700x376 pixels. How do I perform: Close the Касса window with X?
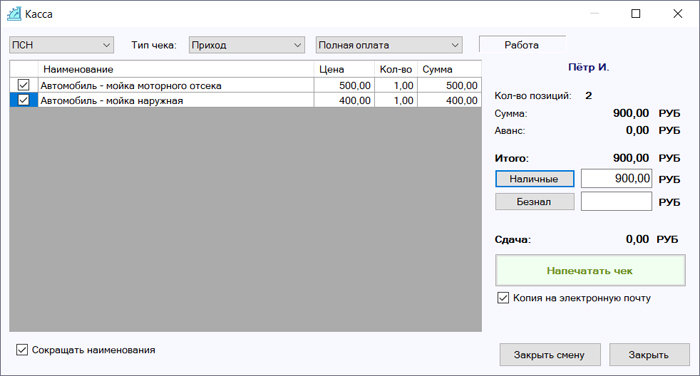(678, 14)
